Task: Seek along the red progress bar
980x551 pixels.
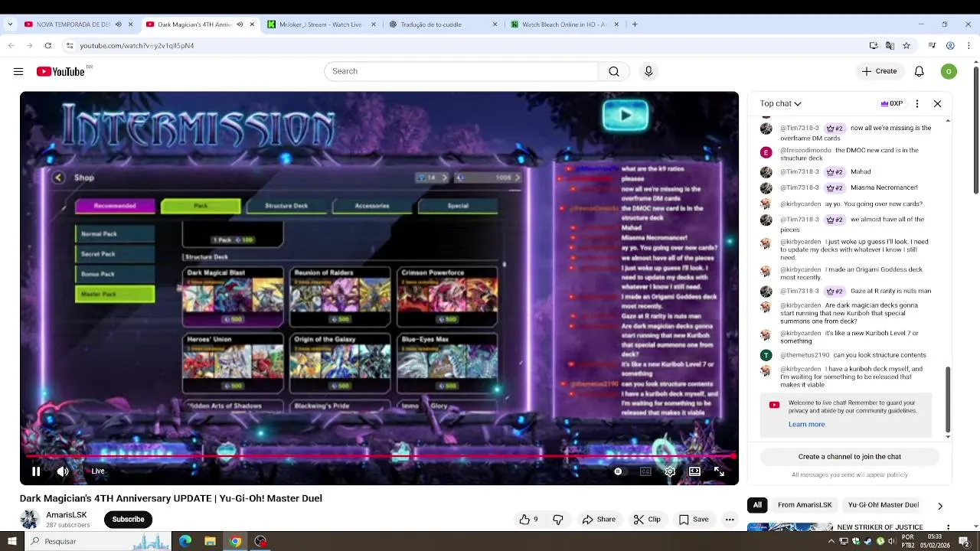Action: click(x=379, y=456)
